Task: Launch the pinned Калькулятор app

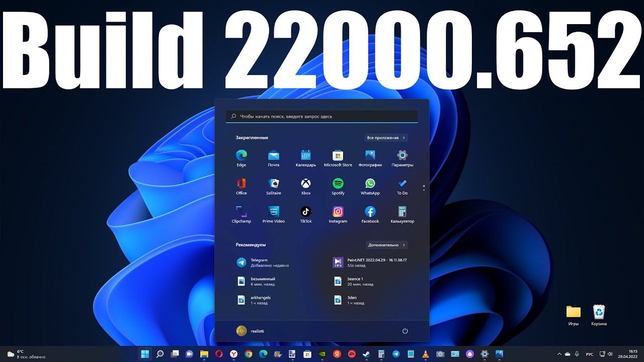Action: 403,214
